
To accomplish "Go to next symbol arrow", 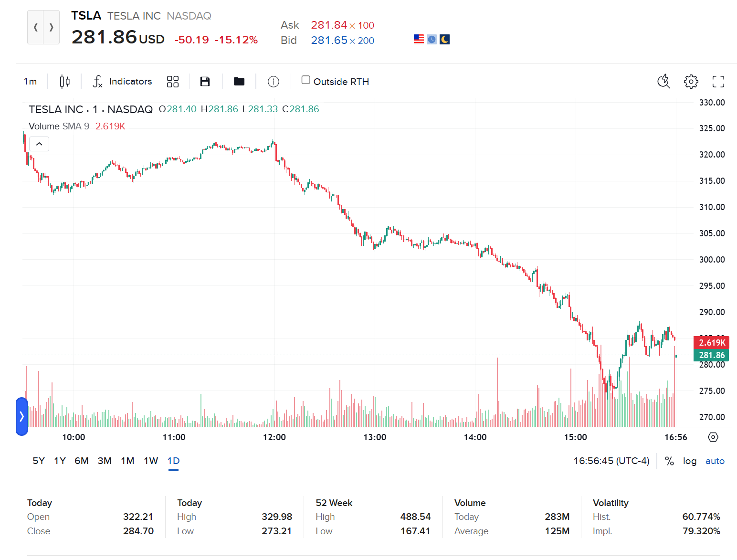I will (52, 27).
